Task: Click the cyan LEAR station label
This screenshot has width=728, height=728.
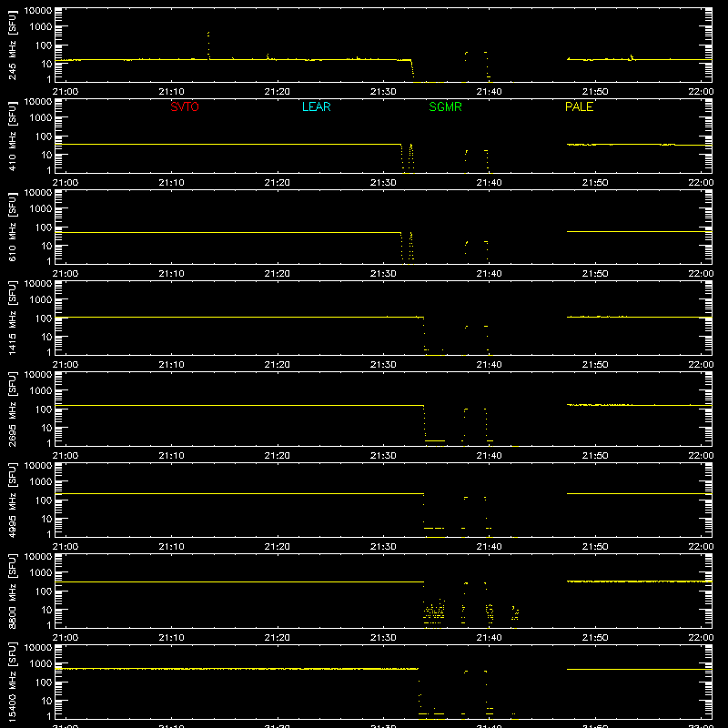Action: (316, 106)
